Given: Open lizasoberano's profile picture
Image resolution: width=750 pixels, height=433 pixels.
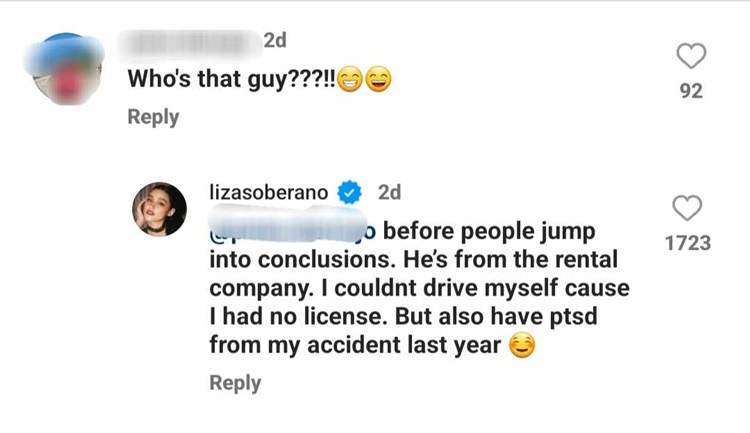Looking at the screenshot, I should 160,209.
